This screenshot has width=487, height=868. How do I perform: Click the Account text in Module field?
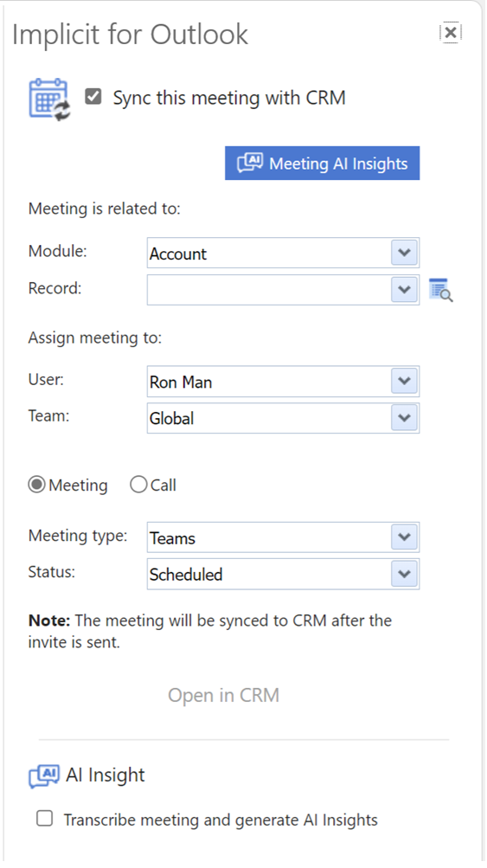coord(177,254)
